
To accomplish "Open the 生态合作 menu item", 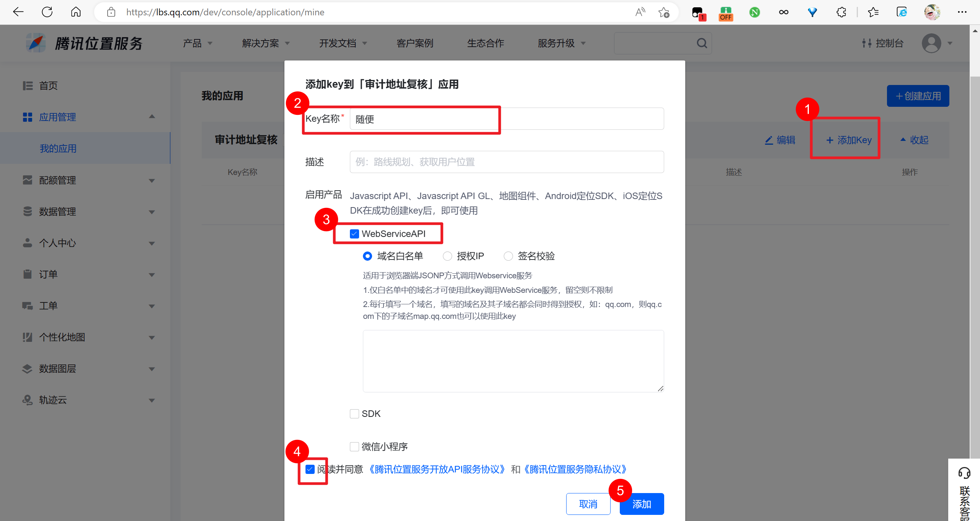I will [485, 43].
